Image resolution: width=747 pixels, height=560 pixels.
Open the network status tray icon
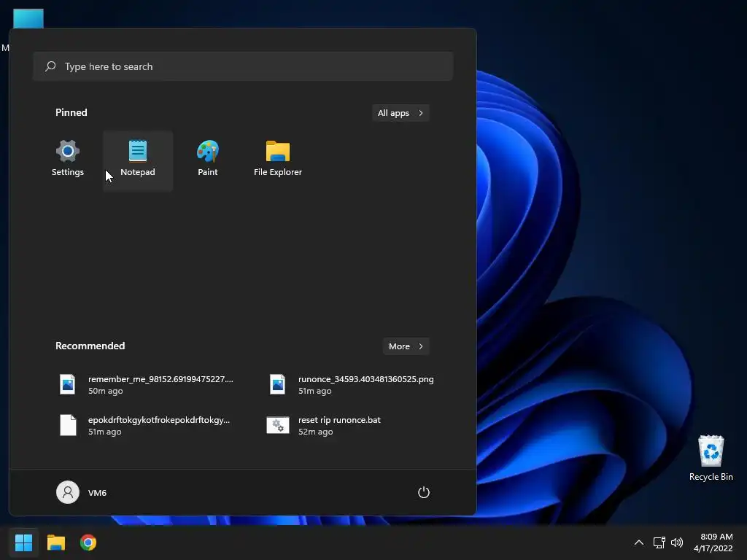(659, 542)
